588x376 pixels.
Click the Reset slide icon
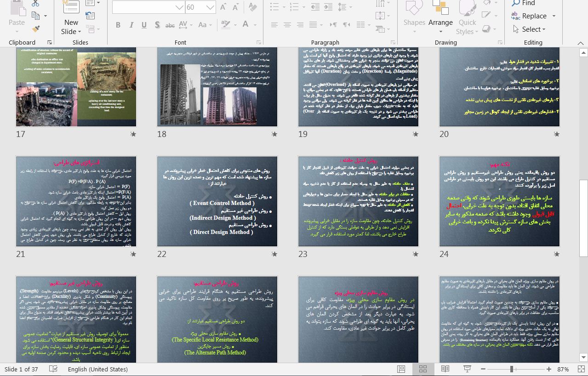coord(89,17)
